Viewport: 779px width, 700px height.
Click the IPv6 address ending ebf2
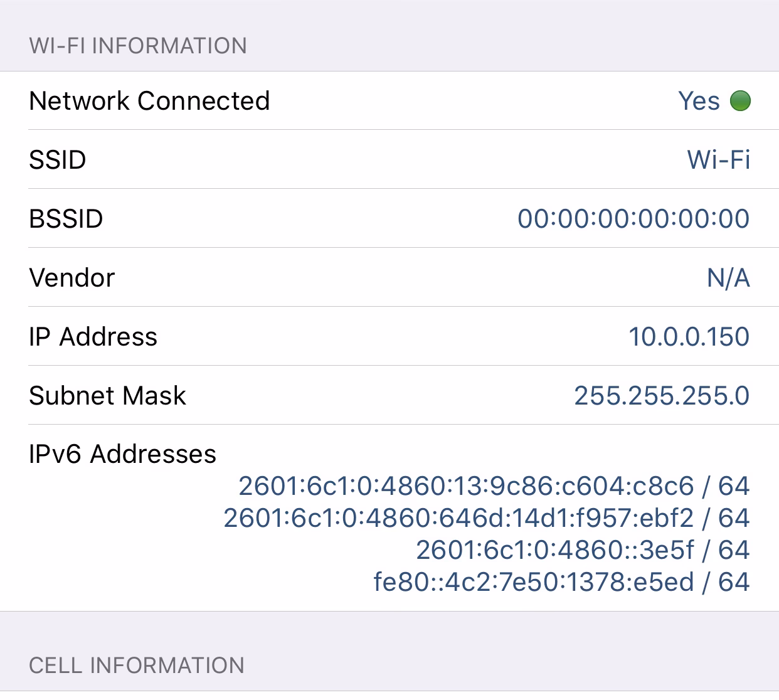tap(487, 518)
